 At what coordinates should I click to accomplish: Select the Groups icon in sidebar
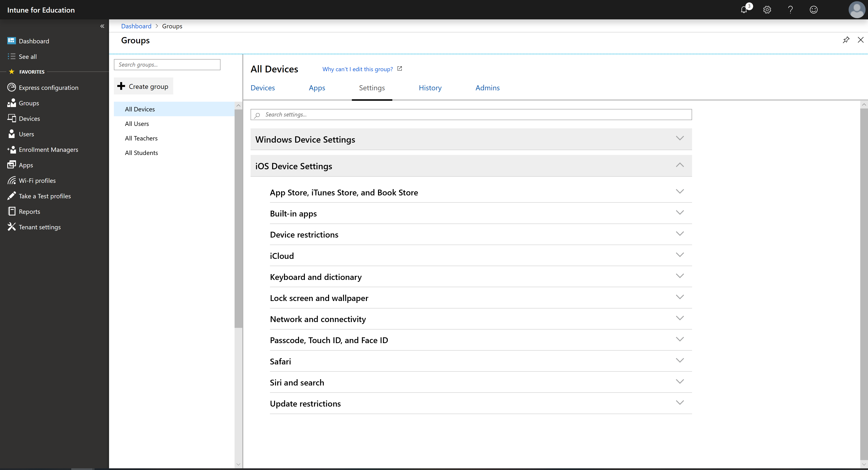pos(12,102)
